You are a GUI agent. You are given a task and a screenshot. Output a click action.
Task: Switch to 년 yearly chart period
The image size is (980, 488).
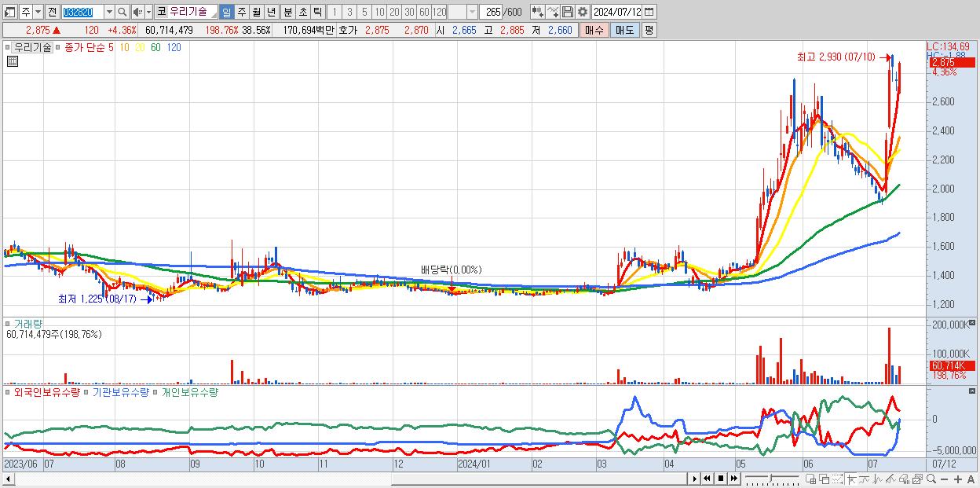click(271, 12)
